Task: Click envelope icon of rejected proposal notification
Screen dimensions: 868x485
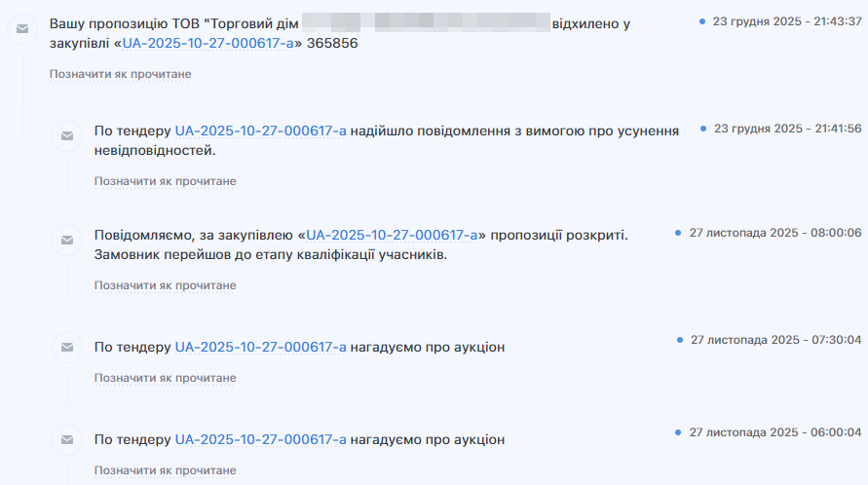Action: click(22, 30)
